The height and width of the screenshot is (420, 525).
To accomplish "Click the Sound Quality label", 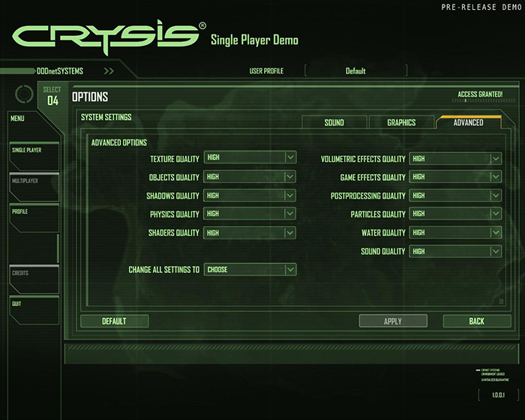I will click(x=383, y=251).
